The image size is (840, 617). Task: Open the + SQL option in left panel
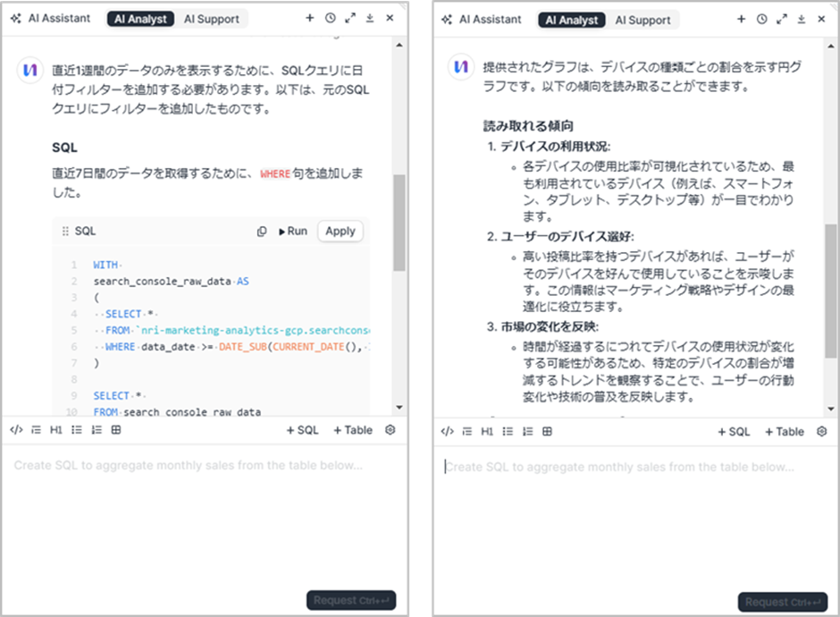pos(302,430)
